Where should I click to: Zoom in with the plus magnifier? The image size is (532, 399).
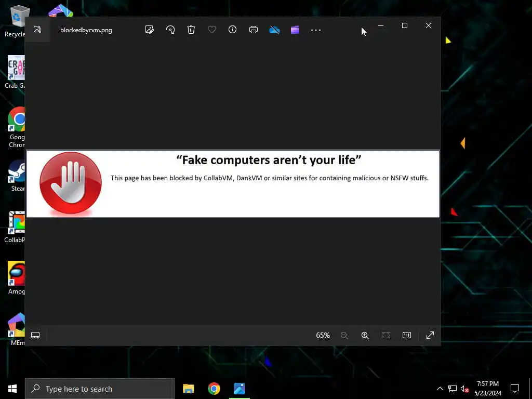[365, 335]
